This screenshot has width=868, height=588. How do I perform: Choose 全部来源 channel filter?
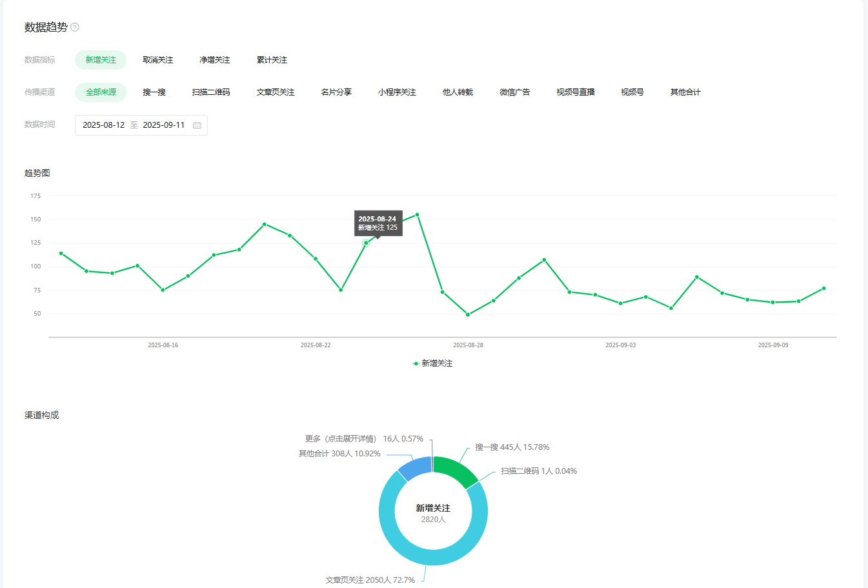(x=101, y=92)
